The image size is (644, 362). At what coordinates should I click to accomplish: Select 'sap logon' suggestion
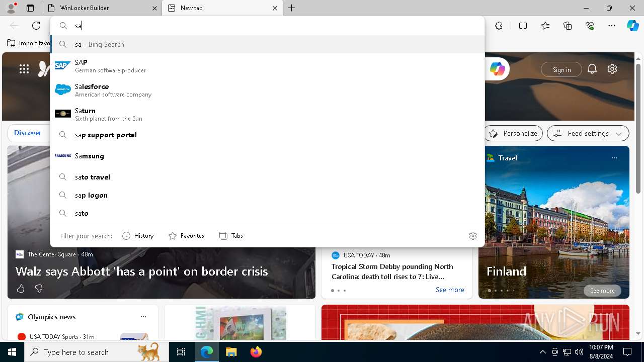tap(267, 195)
